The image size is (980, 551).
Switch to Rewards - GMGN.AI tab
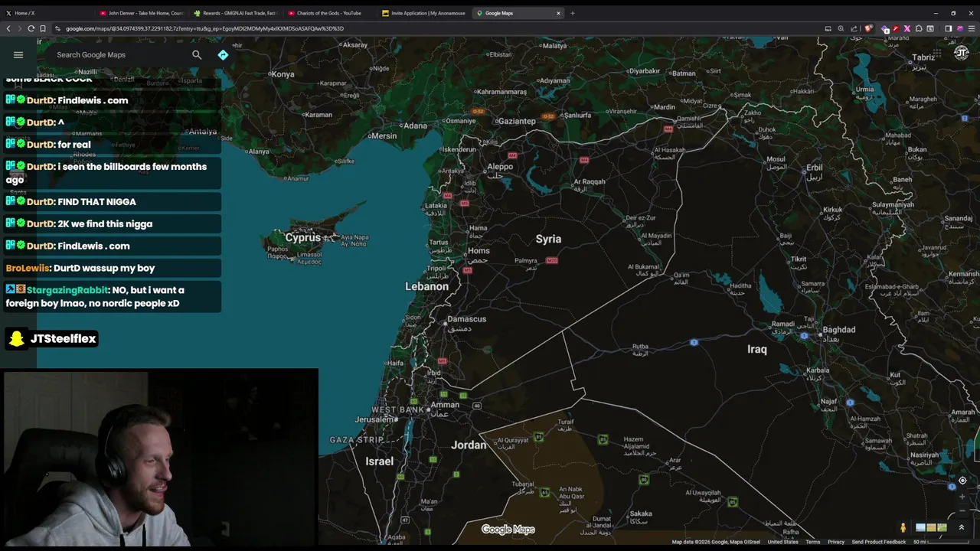(x=236, y=13)
